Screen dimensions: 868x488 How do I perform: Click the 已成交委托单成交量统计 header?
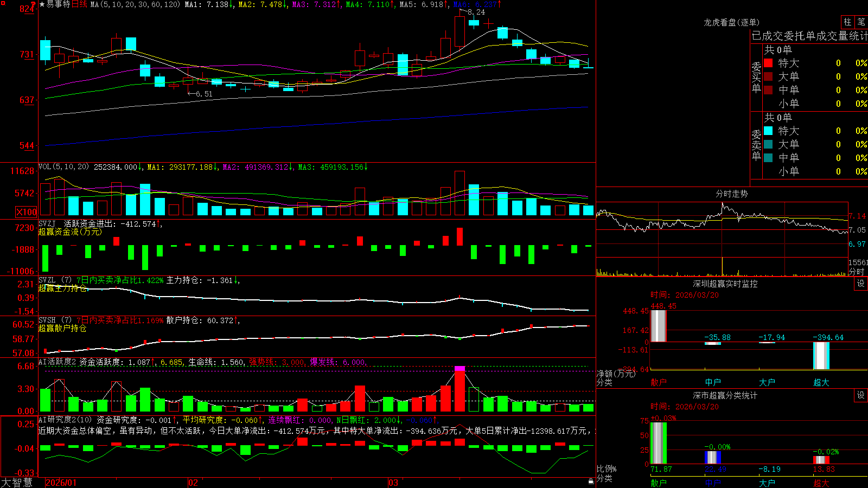809,36
